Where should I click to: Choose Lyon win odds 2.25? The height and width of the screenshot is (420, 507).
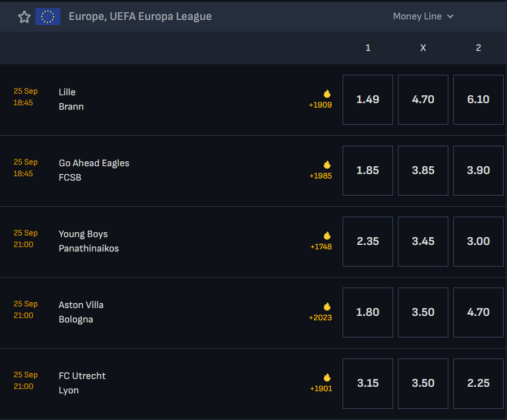coord(478,383)
